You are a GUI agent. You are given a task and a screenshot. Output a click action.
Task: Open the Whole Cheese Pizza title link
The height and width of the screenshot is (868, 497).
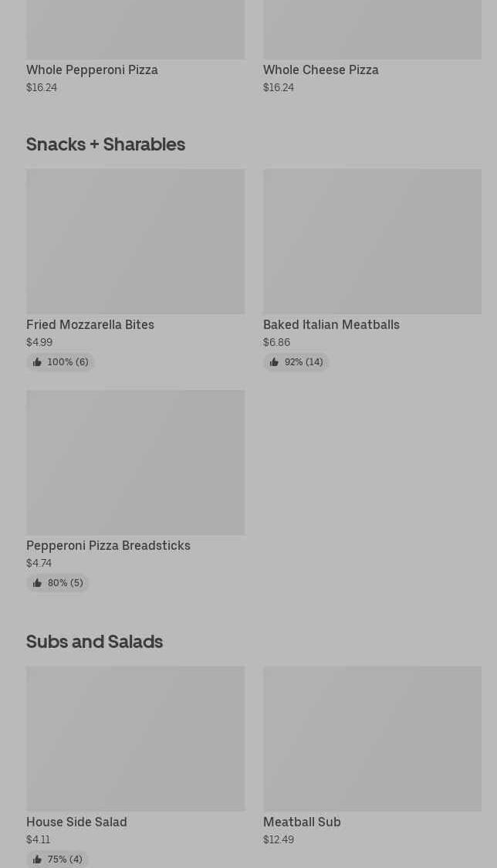pos(320,70)
